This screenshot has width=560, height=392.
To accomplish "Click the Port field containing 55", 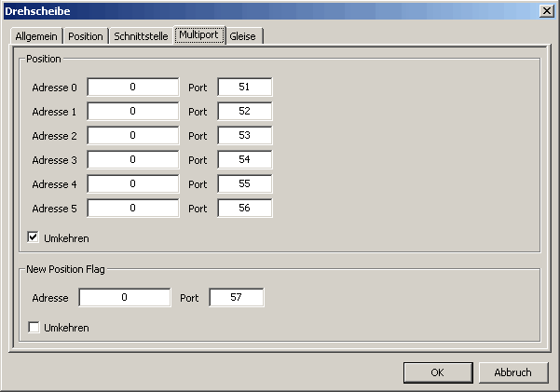I will pos(244,183).
